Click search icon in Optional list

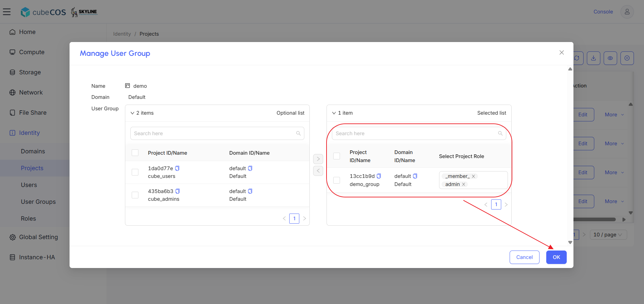pos(298,134)
